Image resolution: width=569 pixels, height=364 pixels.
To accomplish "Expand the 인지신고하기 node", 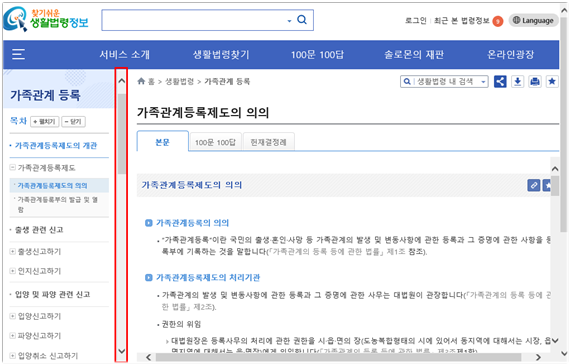I will point(13,271).
